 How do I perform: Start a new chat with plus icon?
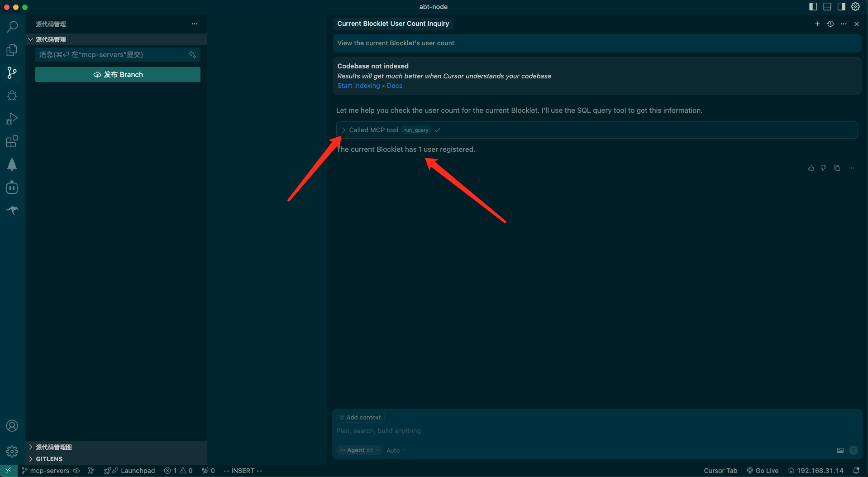817,24
